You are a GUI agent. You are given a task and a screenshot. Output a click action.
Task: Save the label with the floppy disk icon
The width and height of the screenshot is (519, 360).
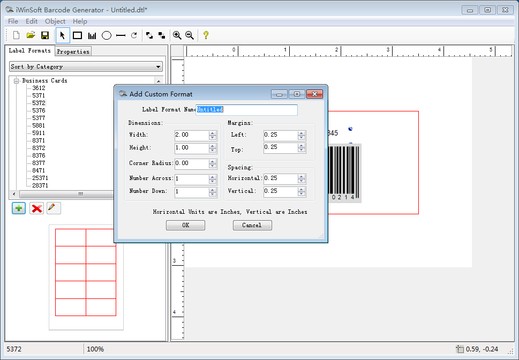(45, 35)
